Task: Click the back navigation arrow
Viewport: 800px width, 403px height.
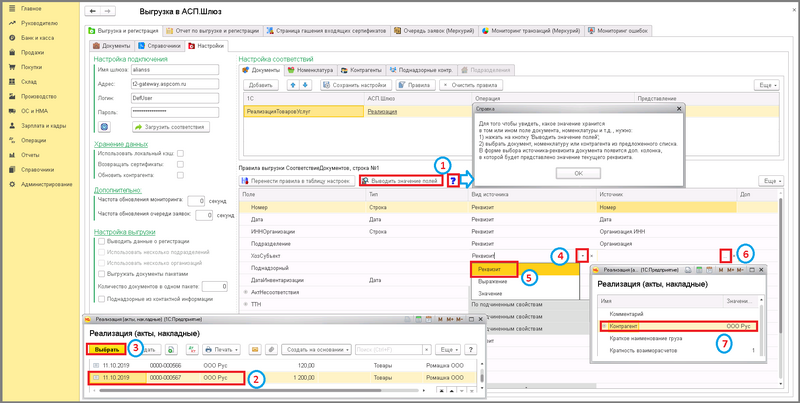Action: pyautogui.click(x=92, y=11)
